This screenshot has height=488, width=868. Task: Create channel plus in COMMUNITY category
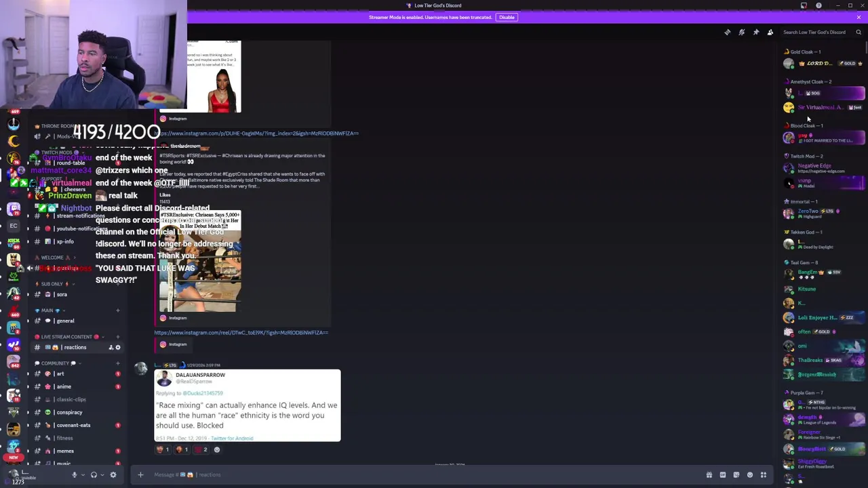117,363
